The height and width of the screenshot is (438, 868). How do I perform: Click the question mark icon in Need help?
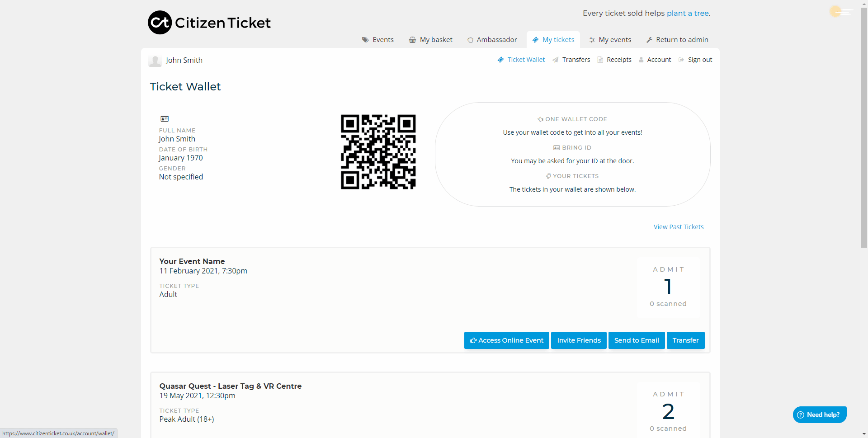tap(801, 415)
